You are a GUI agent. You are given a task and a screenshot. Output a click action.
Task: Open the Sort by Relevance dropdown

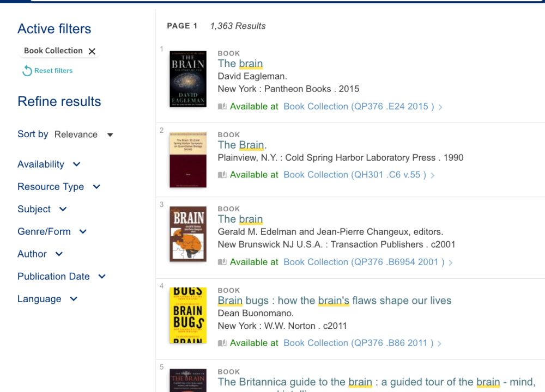(84, 134)
